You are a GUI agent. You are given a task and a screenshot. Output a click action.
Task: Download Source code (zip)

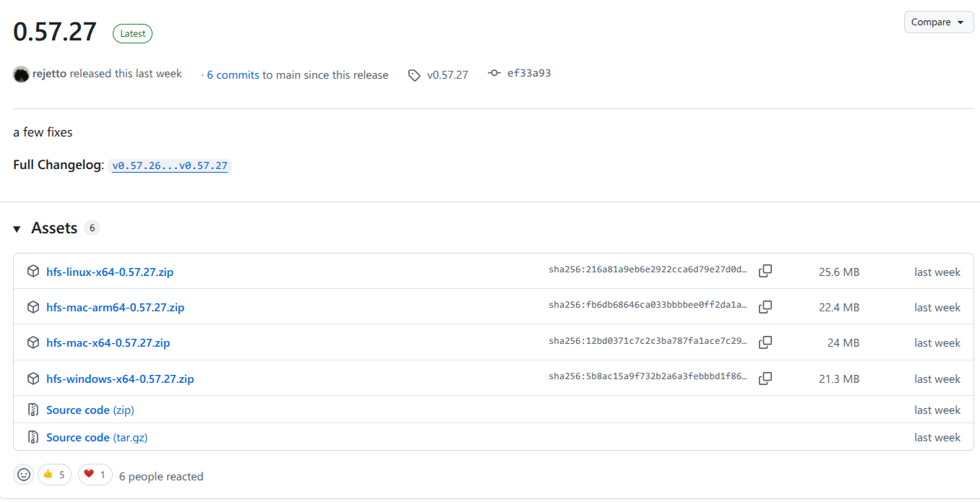tap(90, 410)
